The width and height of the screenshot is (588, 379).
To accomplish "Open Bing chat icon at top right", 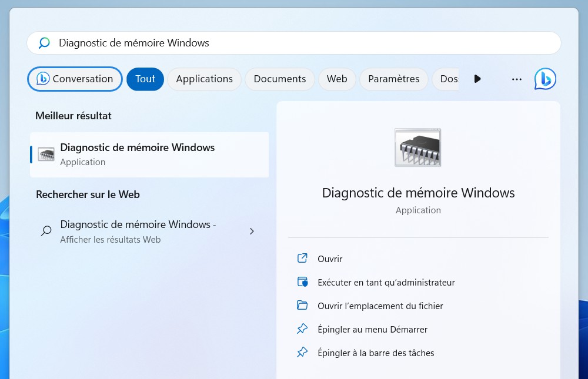I will coord(545,79).
